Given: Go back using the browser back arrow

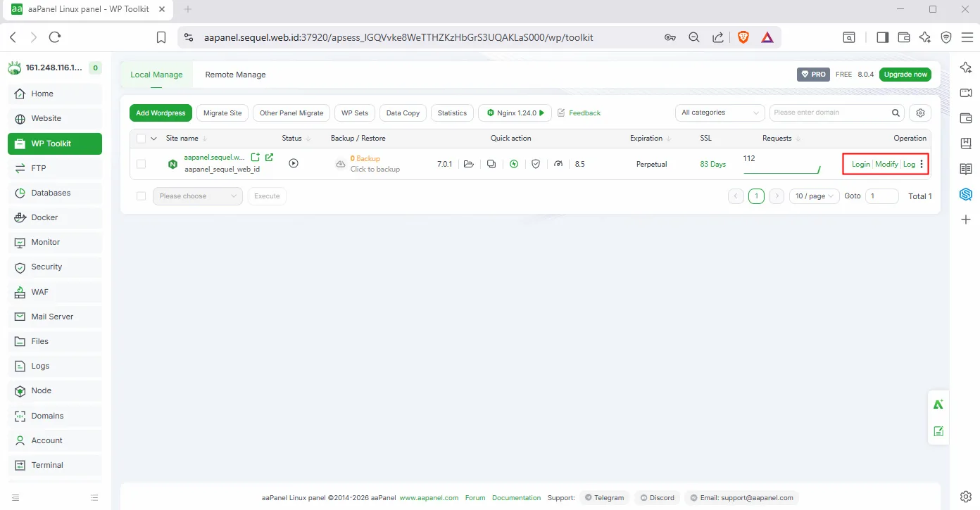Looking at the screenshot, I should tap(13, 37).
